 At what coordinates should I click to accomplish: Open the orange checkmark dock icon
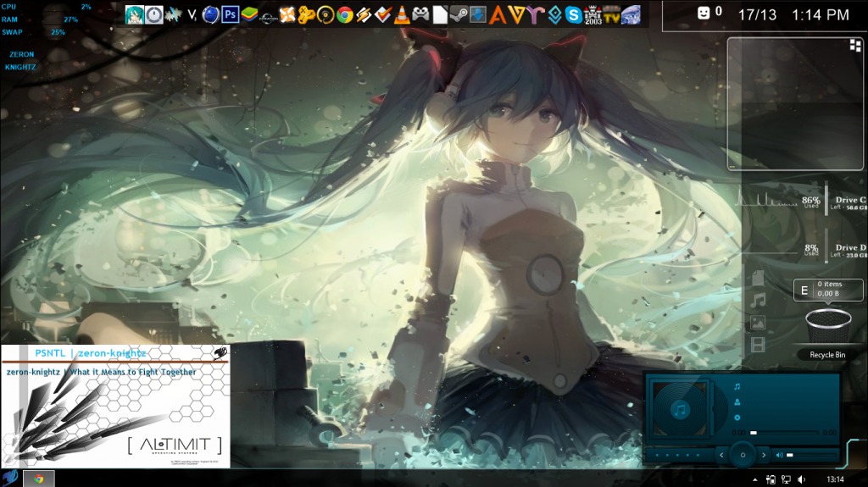click(382, 15)
